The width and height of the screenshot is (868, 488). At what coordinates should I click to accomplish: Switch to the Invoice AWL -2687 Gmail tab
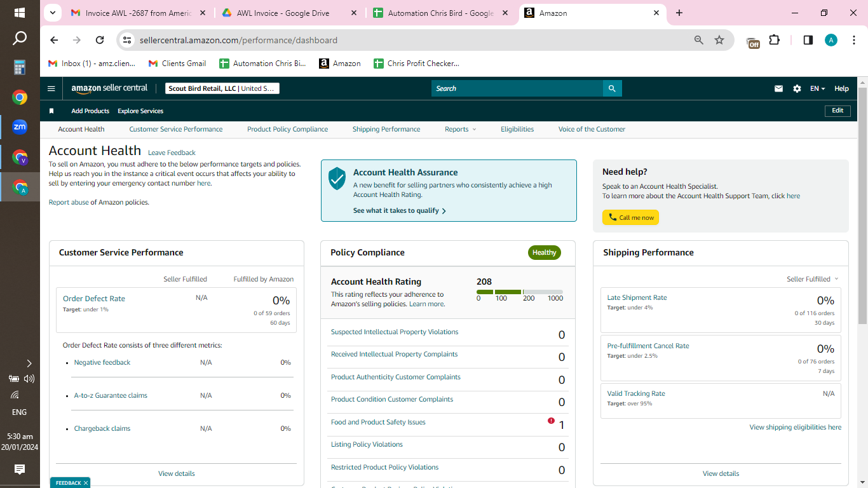click(x=139, y=13)
